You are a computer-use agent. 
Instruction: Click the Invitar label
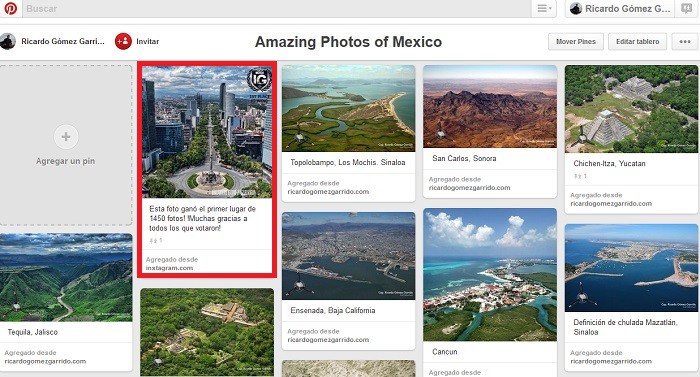click(148, 41)
